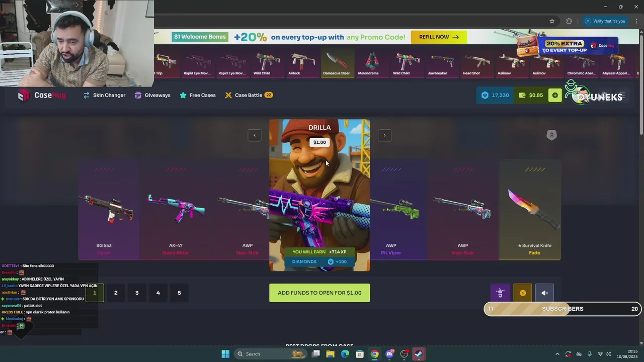Select 1 case to open
Image resolution: width=644 pixels, height=362 pixels.
pos(95,293)
